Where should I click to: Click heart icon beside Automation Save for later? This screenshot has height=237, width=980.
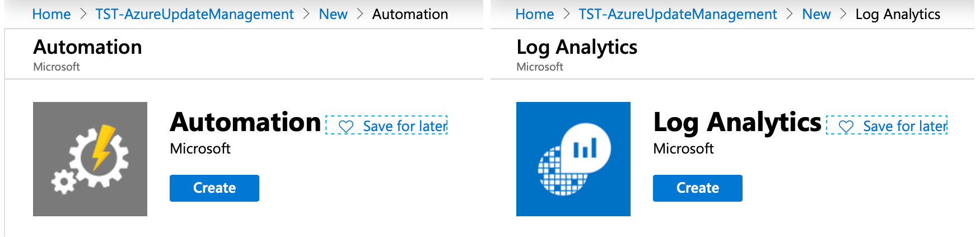(x=346, y=127)
